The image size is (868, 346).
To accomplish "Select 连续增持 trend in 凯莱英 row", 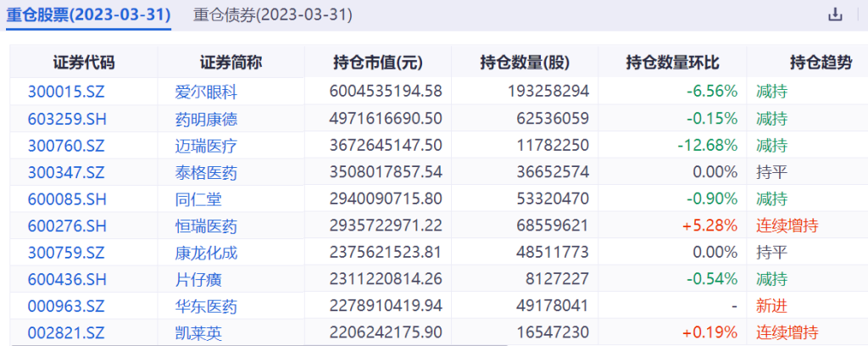I will point(787,333).
